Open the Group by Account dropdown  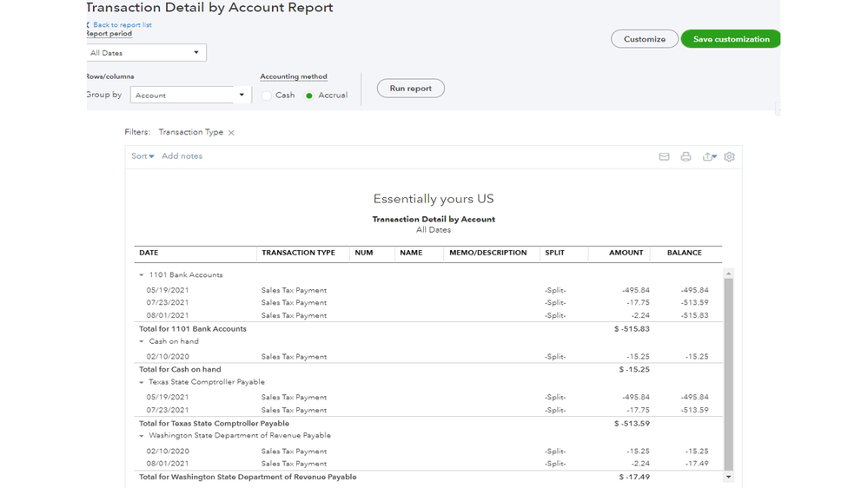coord(190,96)
